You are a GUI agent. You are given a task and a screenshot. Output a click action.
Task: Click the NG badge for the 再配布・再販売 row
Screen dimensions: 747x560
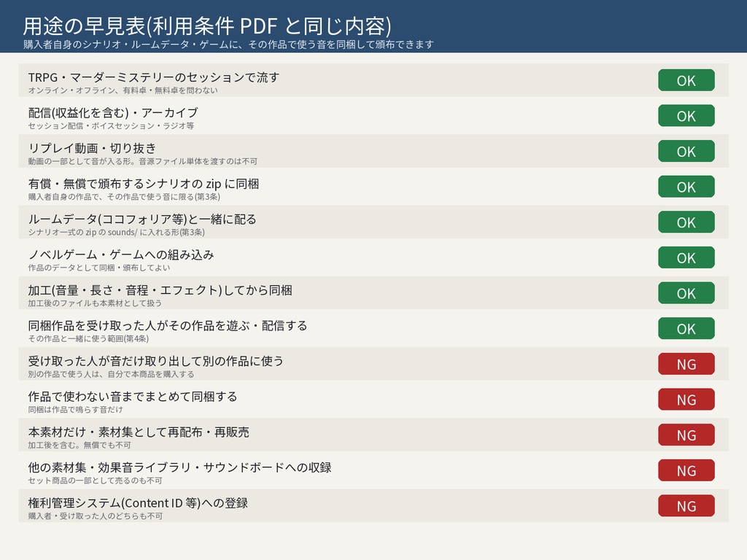(x=686, y=435)
